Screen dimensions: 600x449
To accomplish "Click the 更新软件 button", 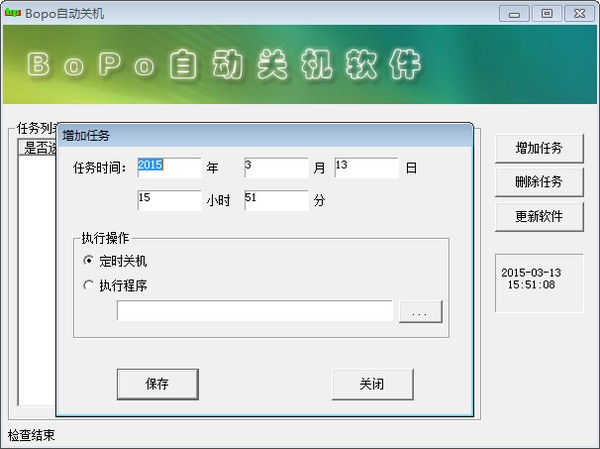I will pyautogui.click(x=539, y=217).
